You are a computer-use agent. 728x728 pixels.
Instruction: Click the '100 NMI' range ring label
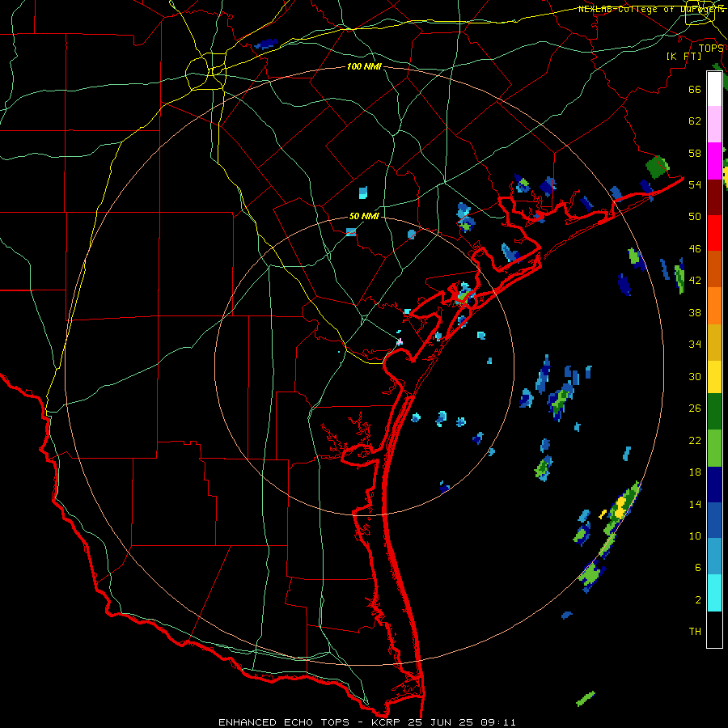coord(364,67)
